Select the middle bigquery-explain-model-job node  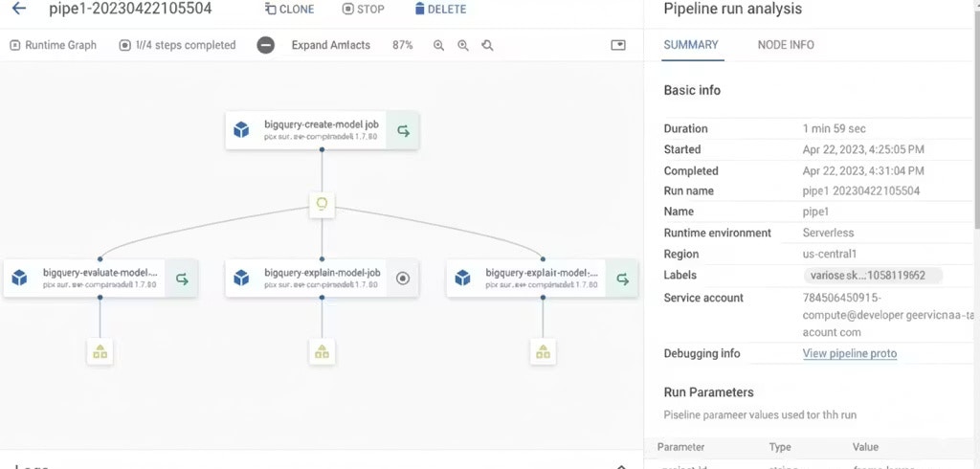tap(322, 279)
